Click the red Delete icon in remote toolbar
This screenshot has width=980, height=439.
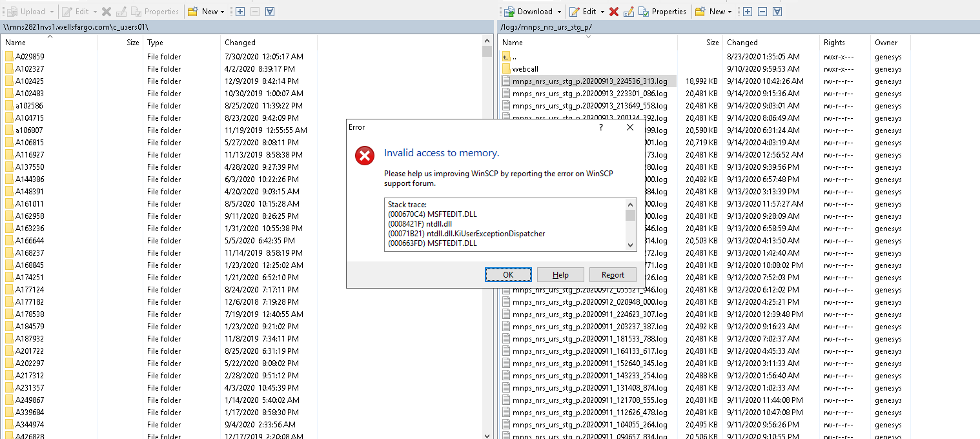coord(614,12)
